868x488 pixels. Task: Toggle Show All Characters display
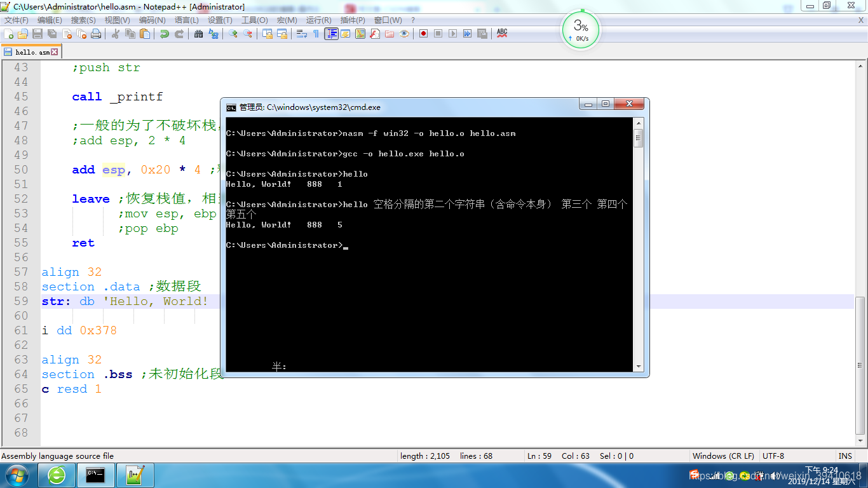pyautogui.click(x=316, y=34)
